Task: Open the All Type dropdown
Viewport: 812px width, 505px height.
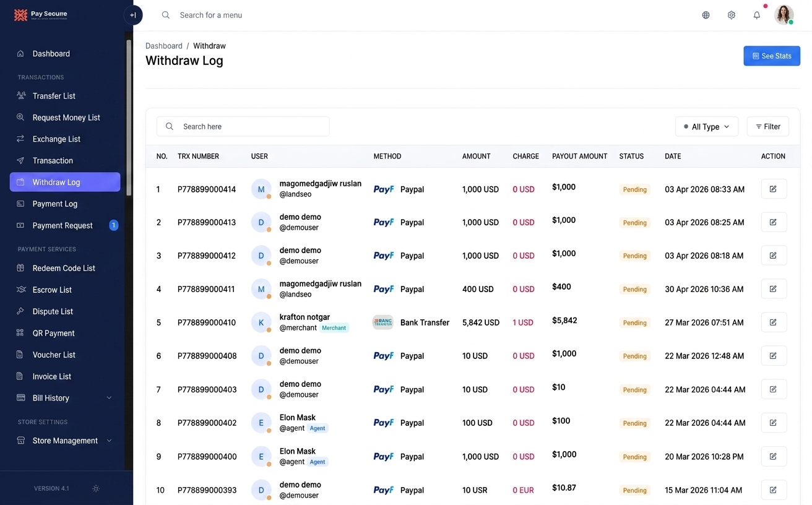Action: (x=707, y=127)
